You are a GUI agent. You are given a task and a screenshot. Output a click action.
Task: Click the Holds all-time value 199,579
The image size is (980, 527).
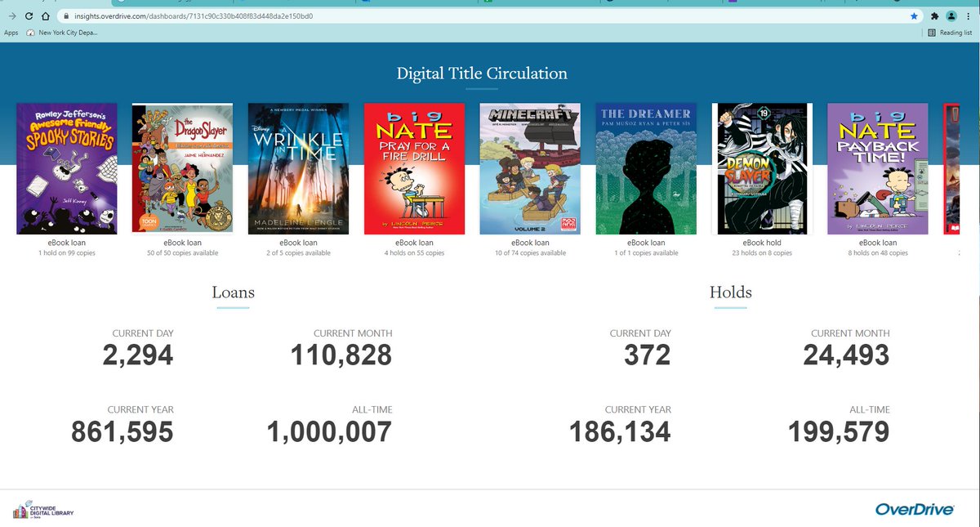tap(839, 431)
